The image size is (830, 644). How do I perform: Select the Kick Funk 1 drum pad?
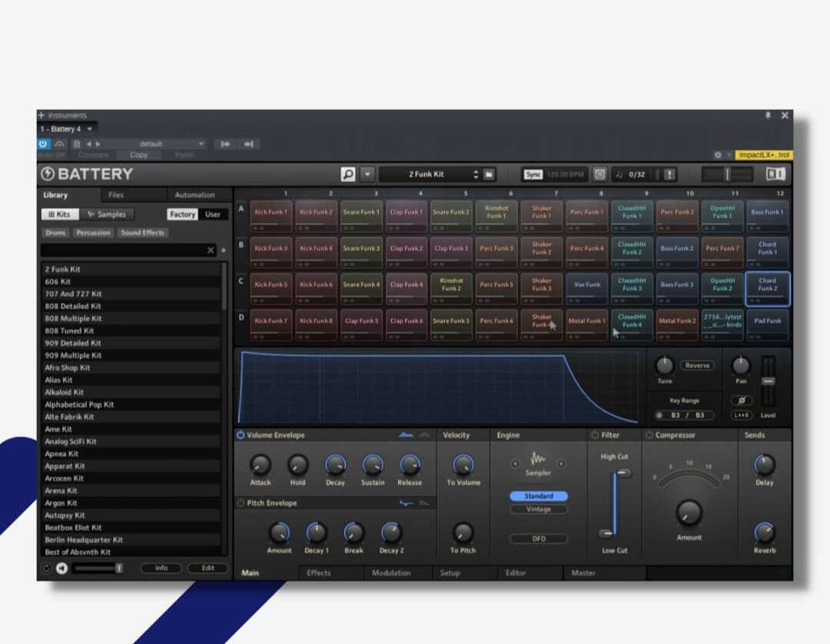coord(271,214)
